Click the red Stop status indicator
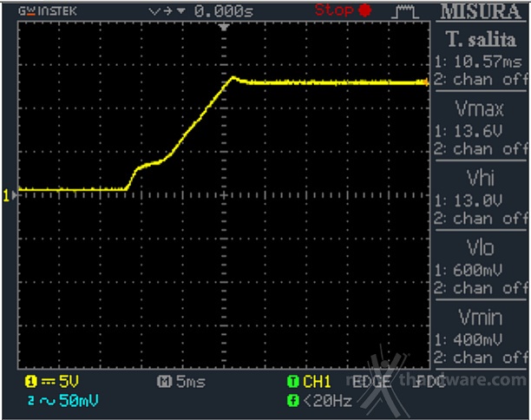 pyautogui.click(x=343, y=10)
